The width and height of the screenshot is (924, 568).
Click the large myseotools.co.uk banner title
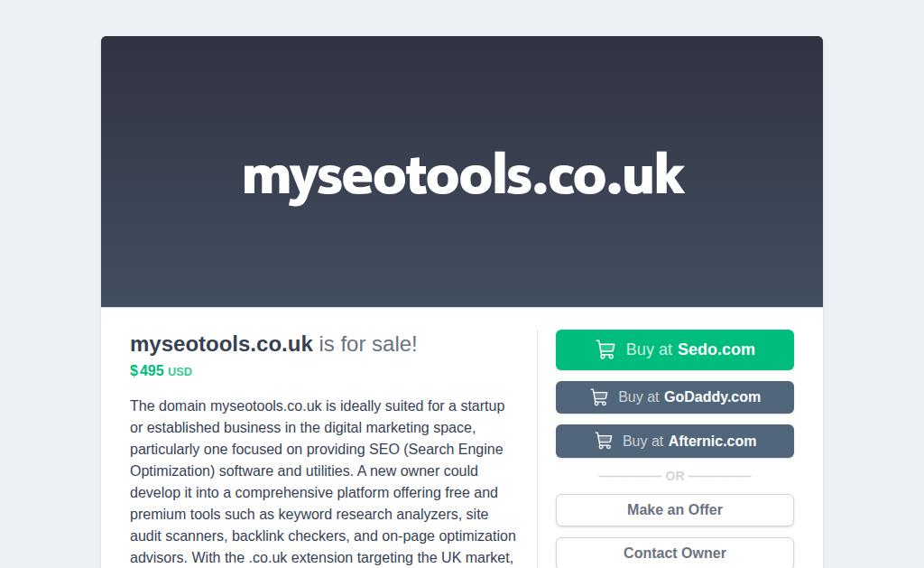pos(463,176)
